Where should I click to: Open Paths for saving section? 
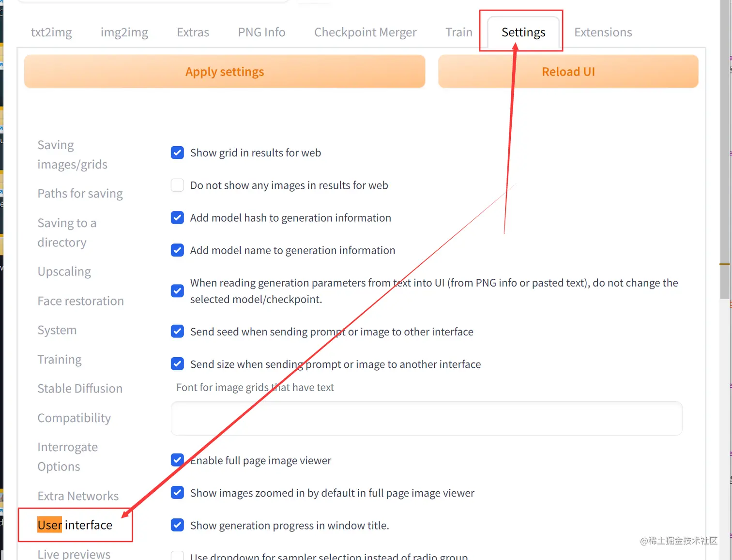pyautogui.click(x=80, y=194)
